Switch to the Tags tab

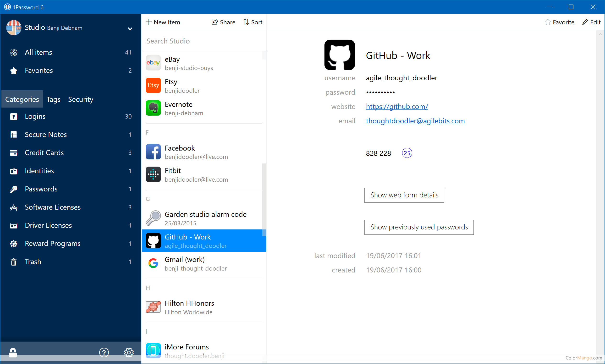click(54, 99)
